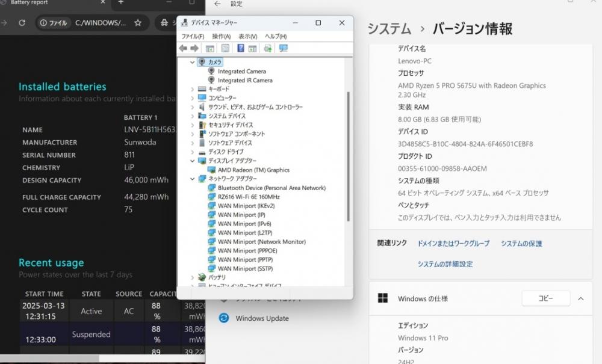Click the incognito icon in the browser toolbar
Screen dimensions: 602x364
164,23
